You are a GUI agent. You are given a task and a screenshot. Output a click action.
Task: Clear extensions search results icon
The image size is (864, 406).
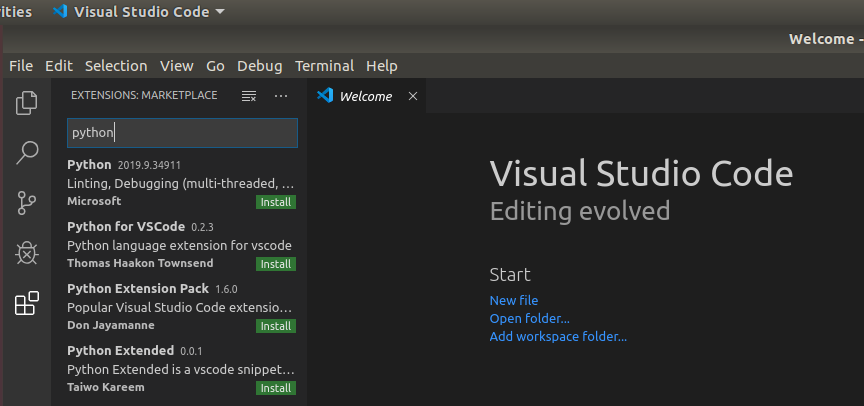(249, 96)
